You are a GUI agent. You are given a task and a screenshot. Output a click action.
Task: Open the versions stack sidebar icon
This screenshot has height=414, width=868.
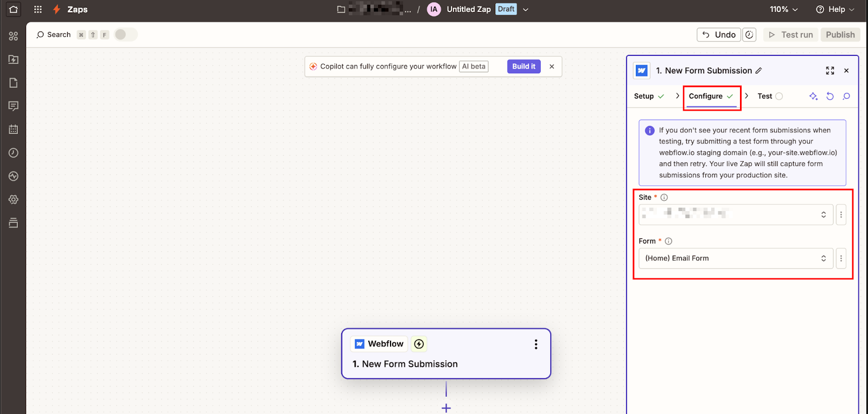click(x=14, y=223)
